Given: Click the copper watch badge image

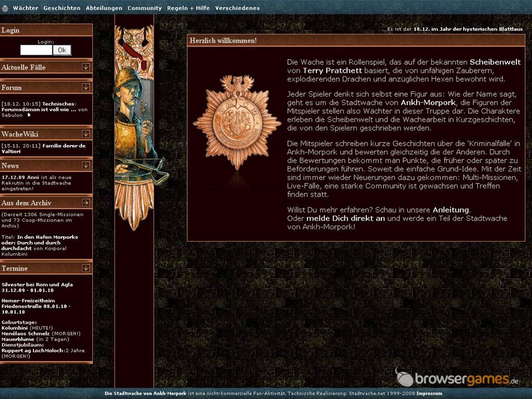Looking at the screenshot, I should click(x=237, y=122).
